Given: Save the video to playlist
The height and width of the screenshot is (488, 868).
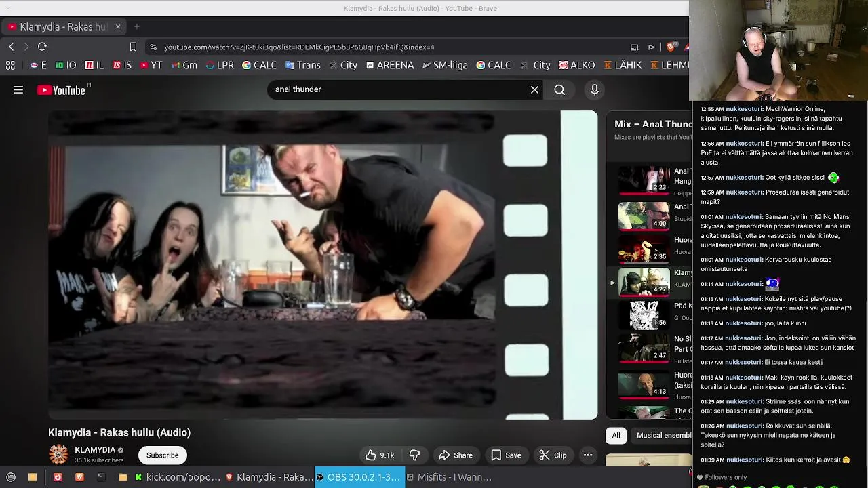Looking at the screenshot, I should pos(506,455).
